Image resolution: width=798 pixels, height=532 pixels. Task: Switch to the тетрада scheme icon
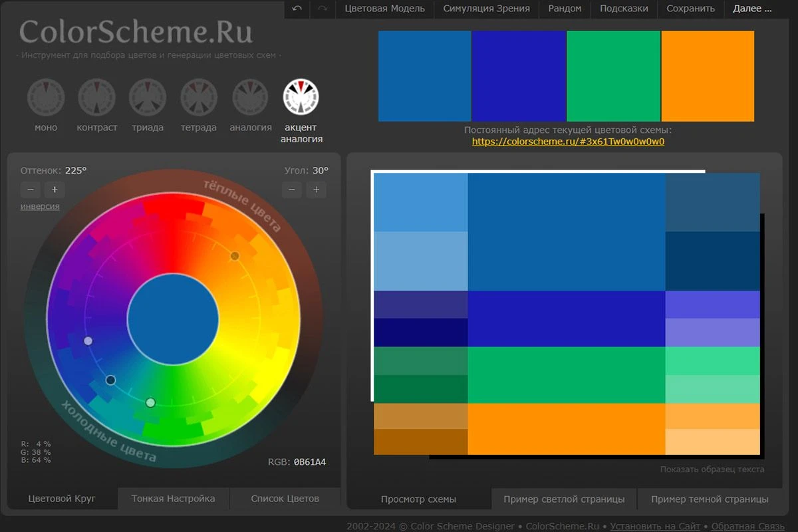199,97
